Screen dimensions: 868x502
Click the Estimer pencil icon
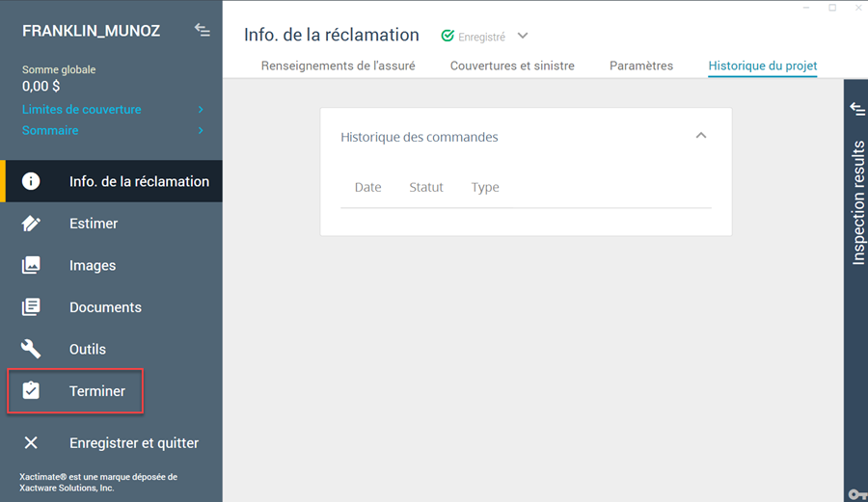coord(31,224)
